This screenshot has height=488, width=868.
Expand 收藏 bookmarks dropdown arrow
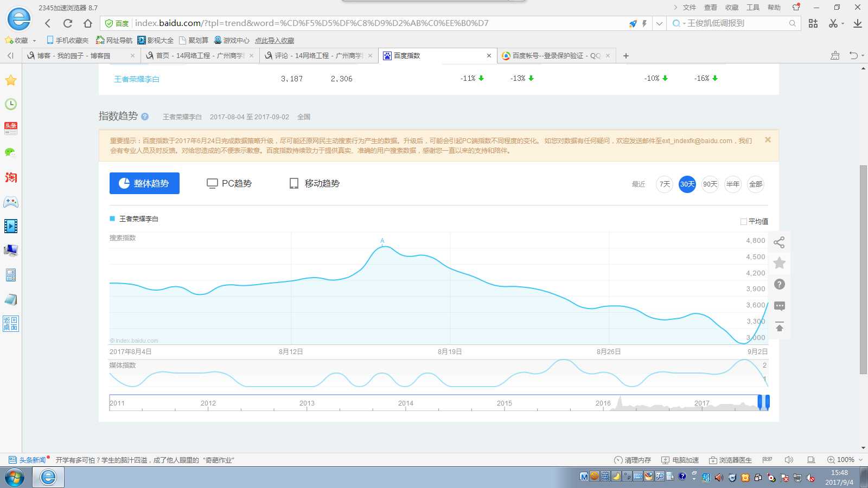[x=34, y=41]
